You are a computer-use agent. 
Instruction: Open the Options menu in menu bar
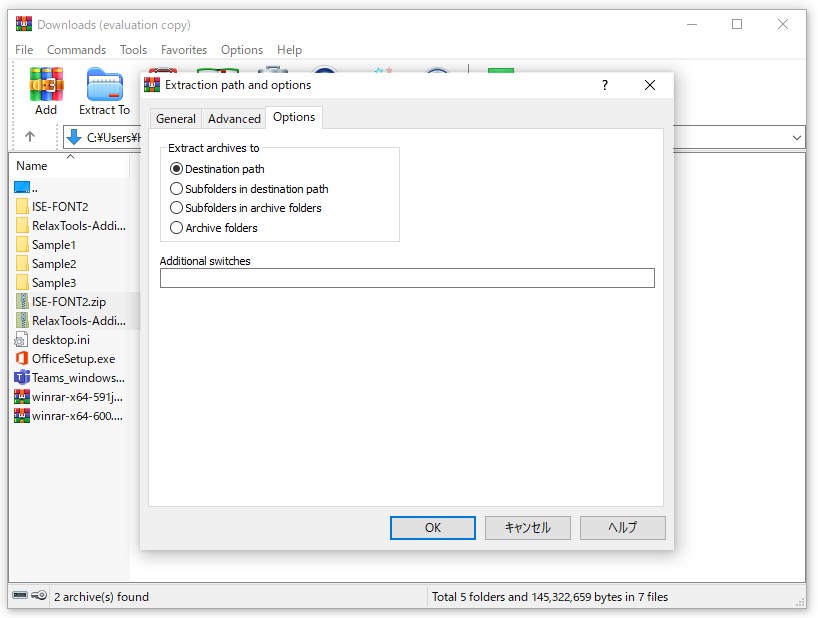point(242,50)
